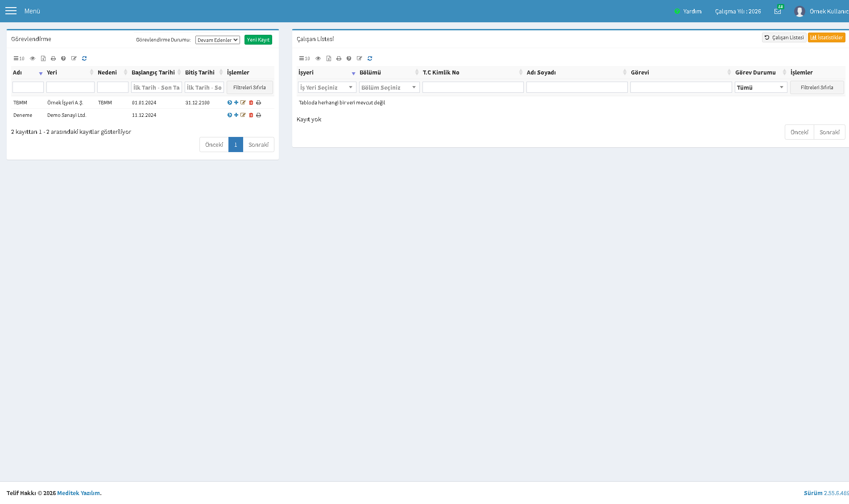This screenshot has width=849, height=504.
Task: Open the Örnek Kullanıcı user menu
Action: [821, 11]
